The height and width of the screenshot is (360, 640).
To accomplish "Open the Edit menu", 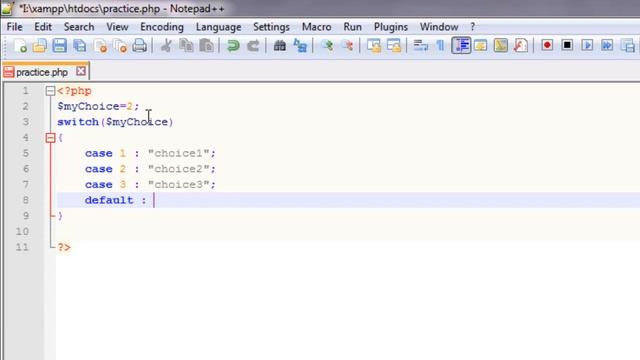I will (43, 27).
